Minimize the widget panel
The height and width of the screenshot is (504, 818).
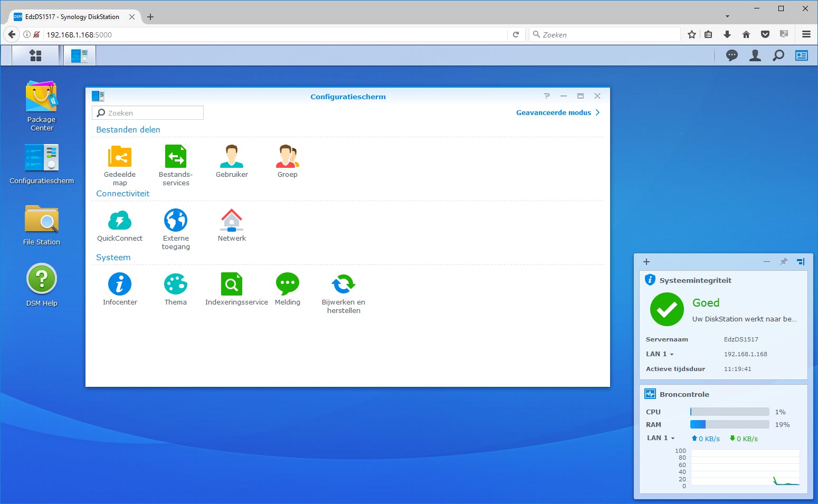click(x=767, y=262)
